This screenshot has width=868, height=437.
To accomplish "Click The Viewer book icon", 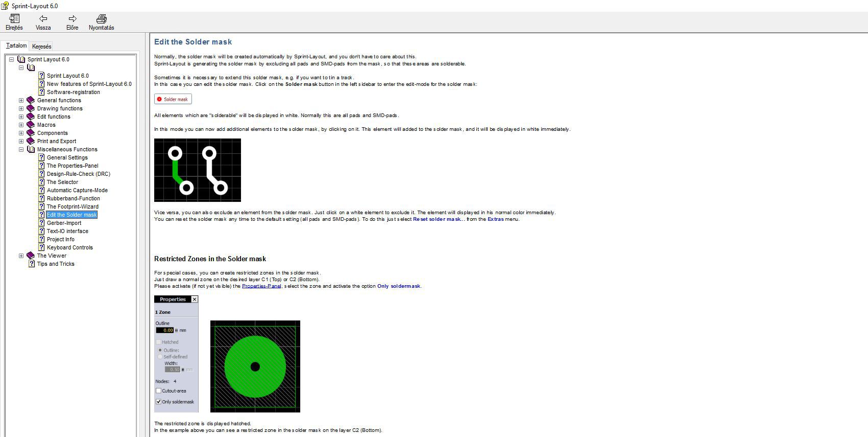I will (x=31, y=256).
